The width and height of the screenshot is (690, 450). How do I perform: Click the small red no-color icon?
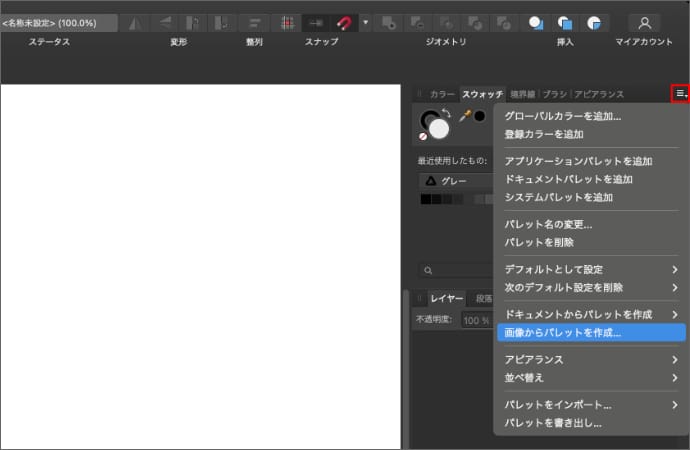(423, 136)
